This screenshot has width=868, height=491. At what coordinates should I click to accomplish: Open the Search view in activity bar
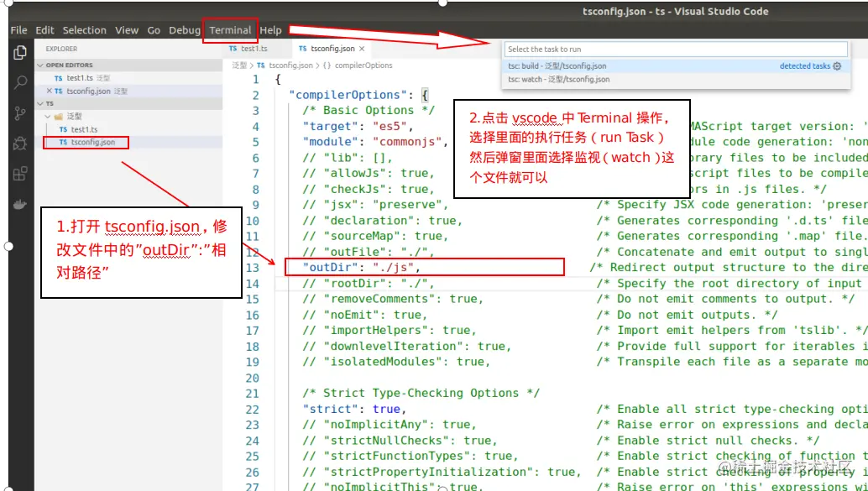20,83
